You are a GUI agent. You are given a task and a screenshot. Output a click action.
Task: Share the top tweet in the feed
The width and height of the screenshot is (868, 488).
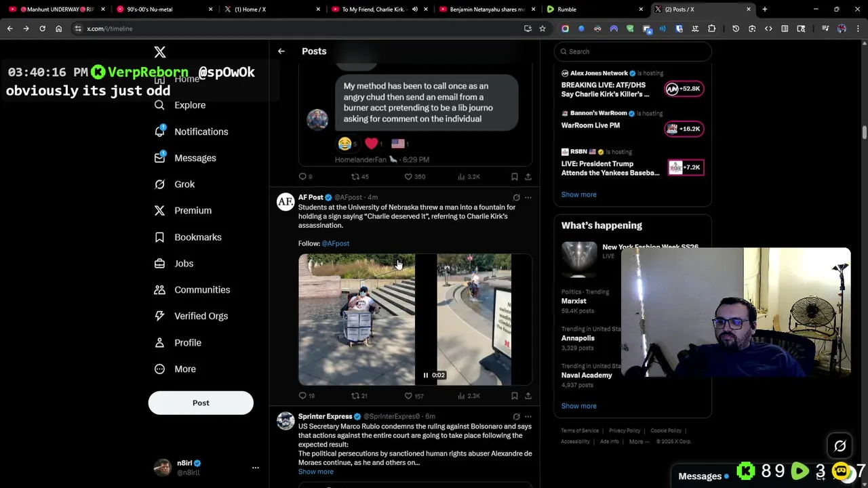[x=528, y=177]
